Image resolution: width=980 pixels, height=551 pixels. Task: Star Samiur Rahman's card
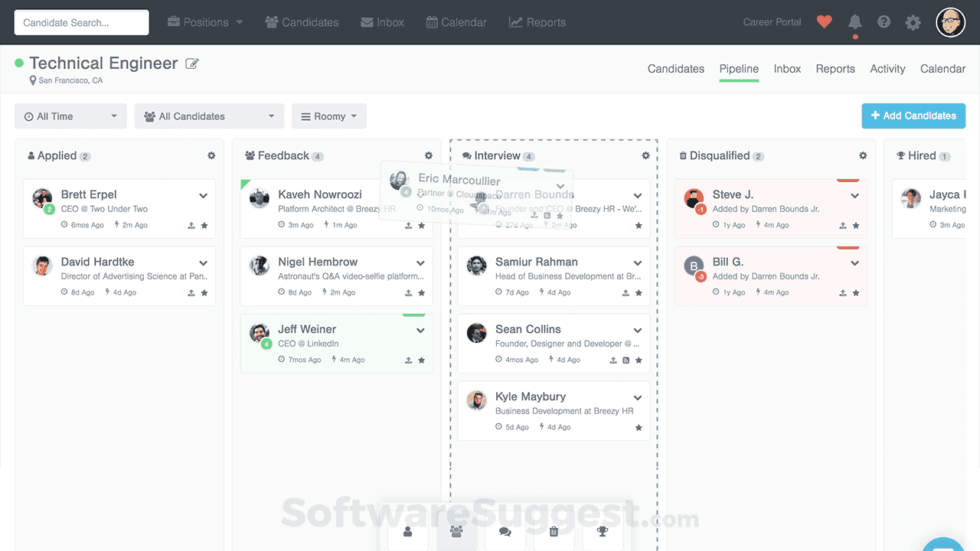[639, 293]
